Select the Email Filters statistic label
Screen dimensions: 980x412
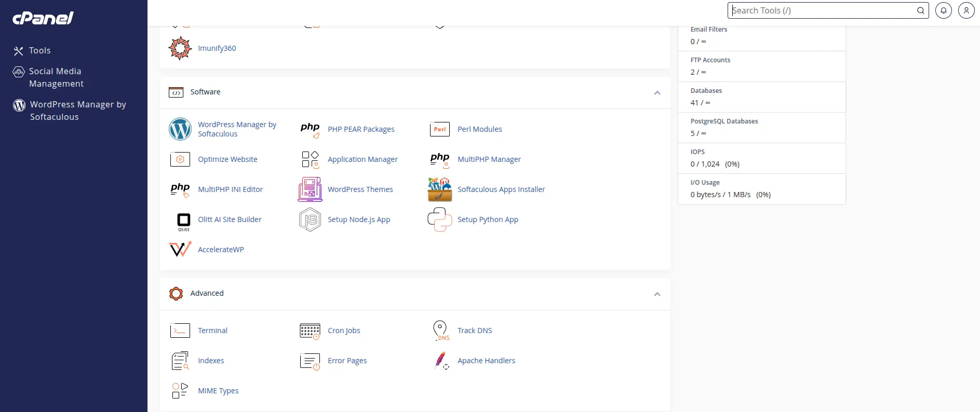pos(708,30)
